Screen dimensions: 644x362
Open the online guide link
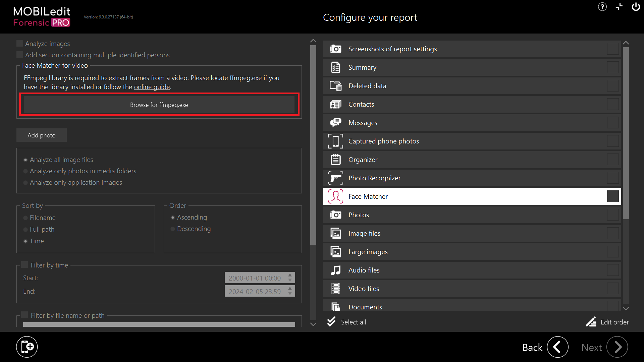click(152, 87)
